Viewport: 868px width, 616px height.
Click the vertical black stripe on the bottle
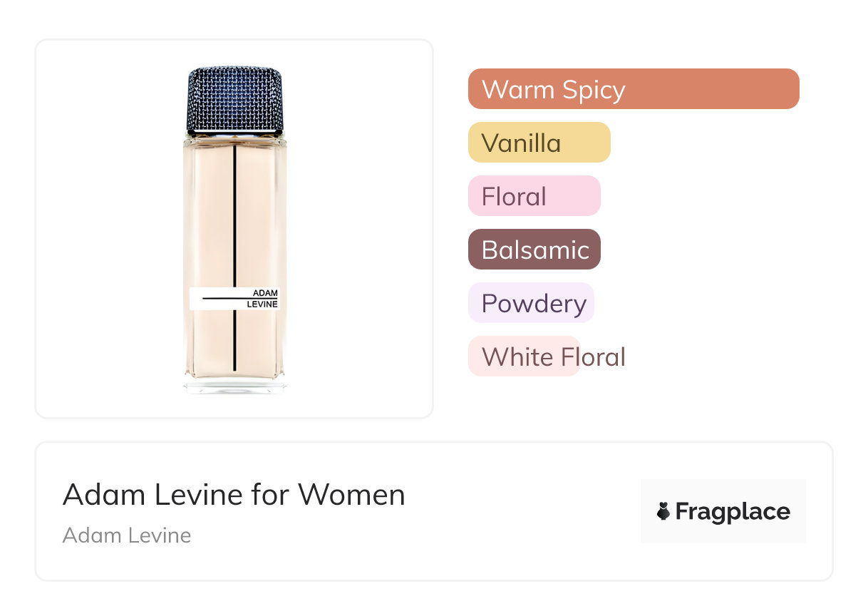[x=235, y=214]
